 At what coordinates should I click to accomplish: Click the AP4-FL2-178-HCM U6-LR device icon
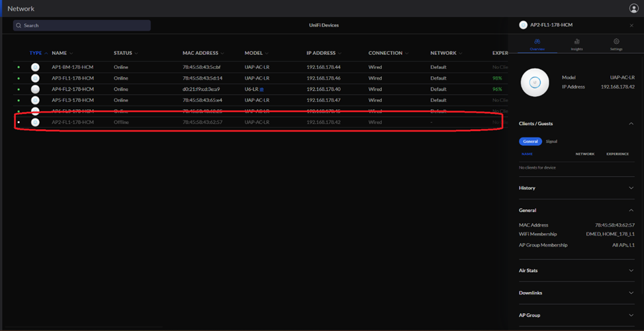[x=36, y=89]
